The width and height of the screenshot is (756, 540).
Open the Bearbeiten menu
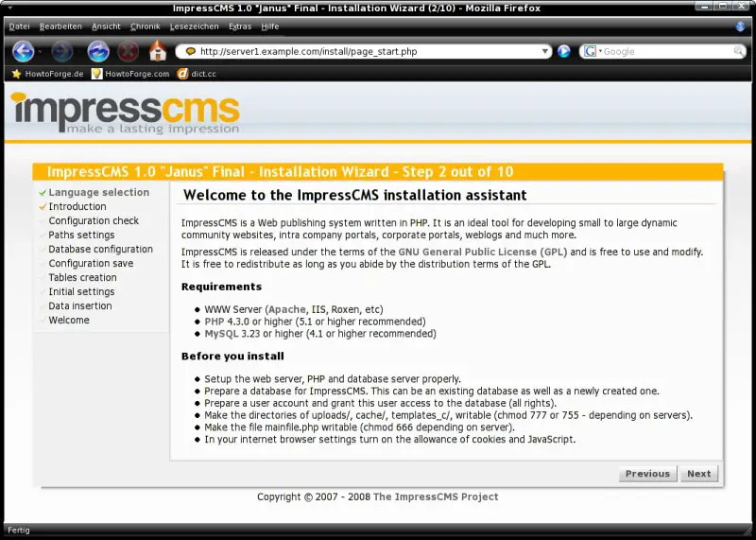tap(60, 26)
